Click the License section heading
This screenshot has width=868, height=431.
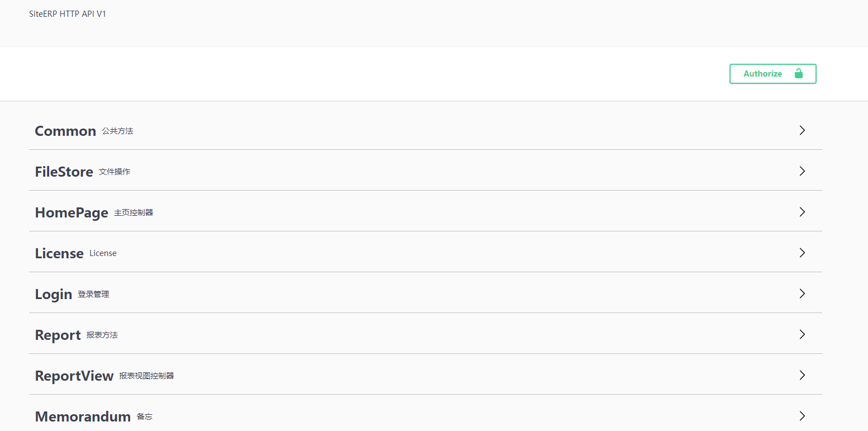(59, 253)
